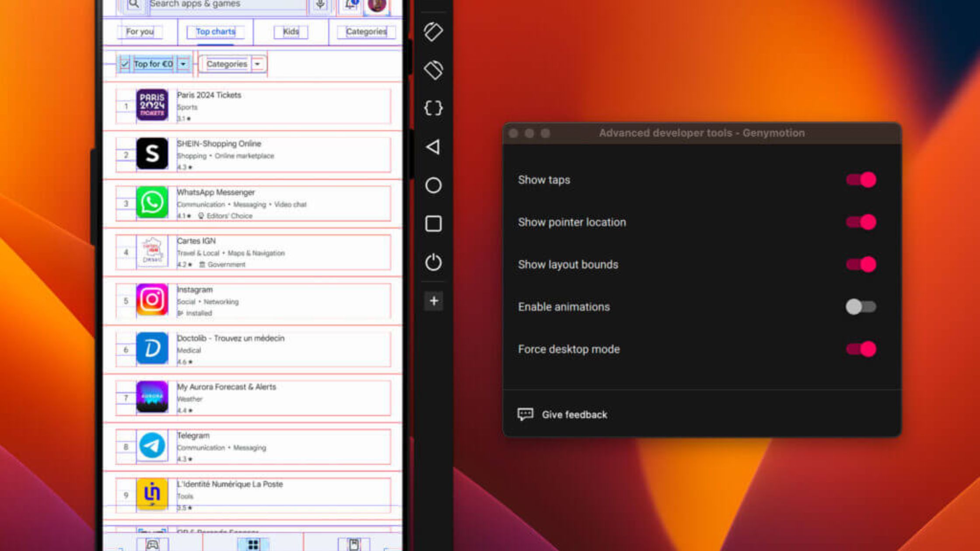This screenshot has width=980, height=551.
Task: Click the Search apps & games field
Action: pyautogui.click(x=219, y=4)
